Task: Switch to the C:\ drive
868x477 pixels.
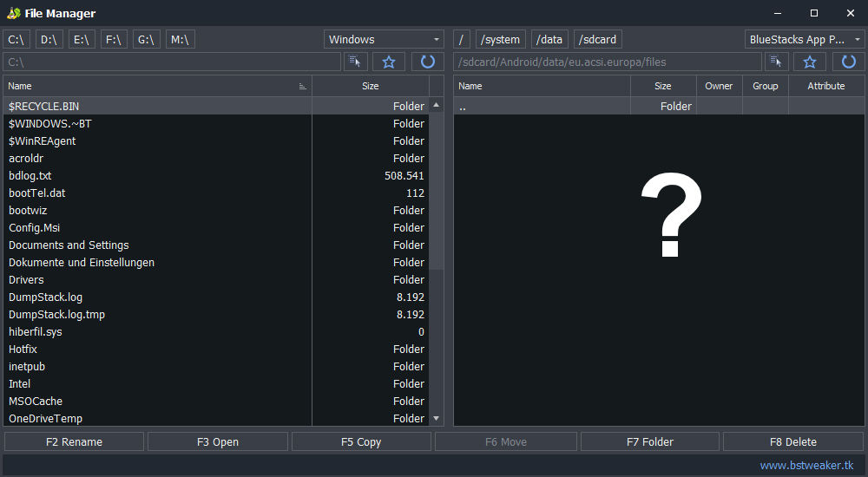Action: tap(16, 39)
